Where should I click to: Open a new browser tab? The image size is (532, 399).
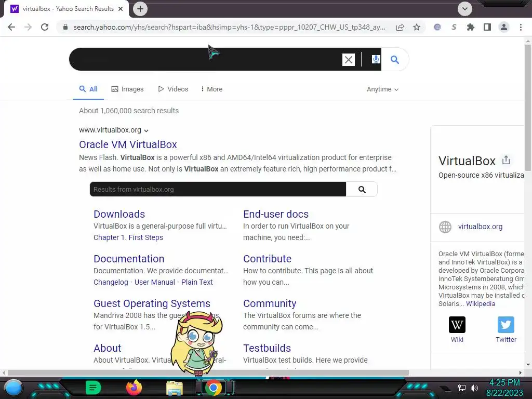(140, 9)
